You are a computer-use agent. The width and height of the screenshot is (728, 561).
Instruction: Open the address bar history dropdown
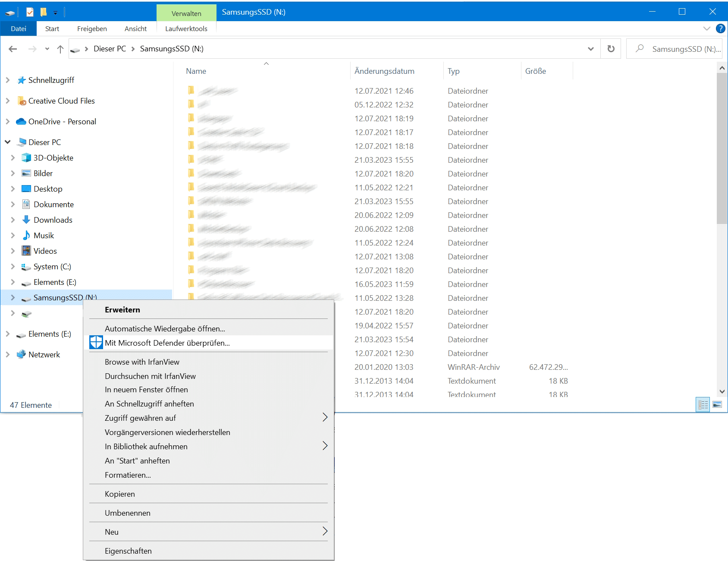591,49
